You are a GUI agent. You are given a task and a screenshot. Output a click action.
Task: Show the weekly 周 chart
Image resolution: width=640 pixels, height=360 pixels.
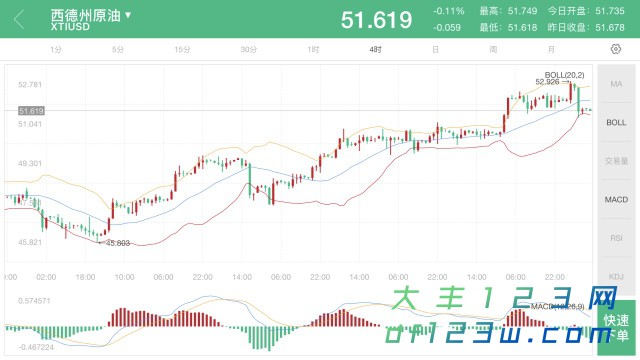493,50
